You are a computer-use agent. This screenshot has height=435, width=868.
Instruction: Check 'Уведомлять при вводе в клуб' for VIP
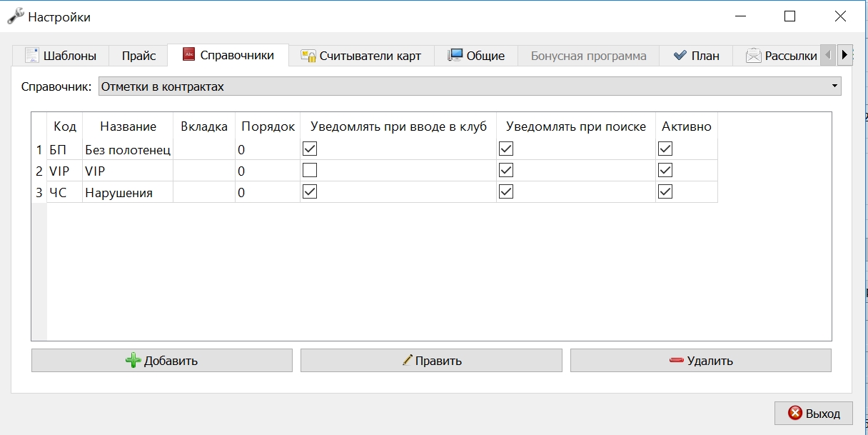tap(310, 171)
